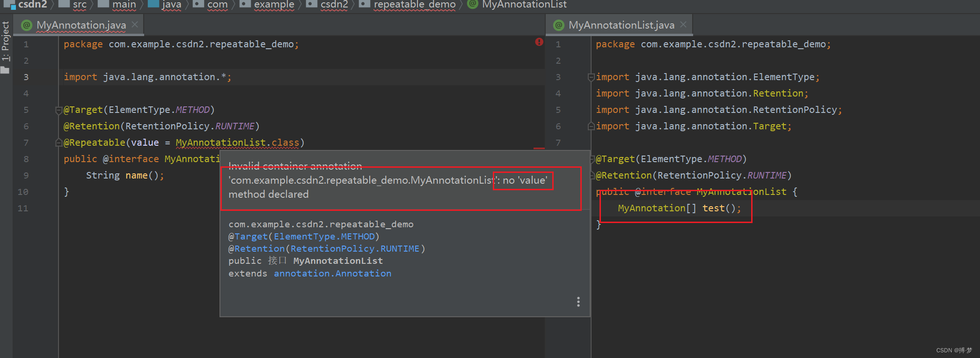This screenshot has width=980, height=358.
Task: Click MyAnnotationList.class in @Repeatable line
Action: pyautogui.click(x=237, y=142)
